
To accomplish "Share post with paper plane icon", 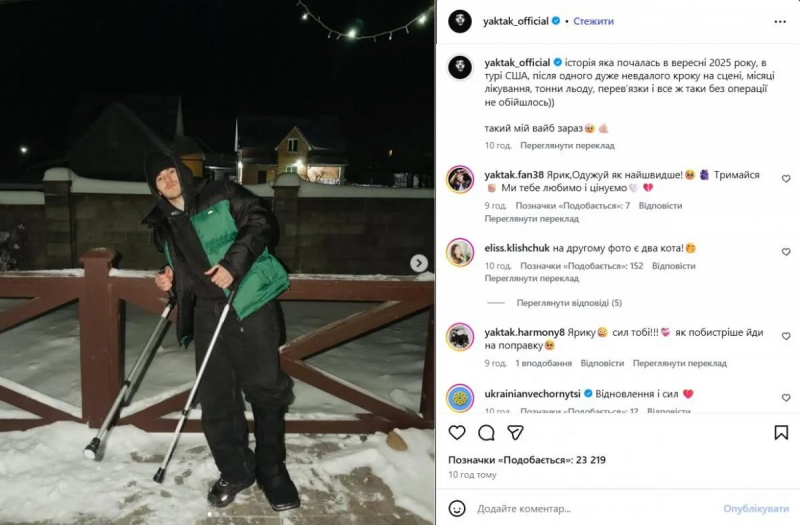I will pos(515,433).
